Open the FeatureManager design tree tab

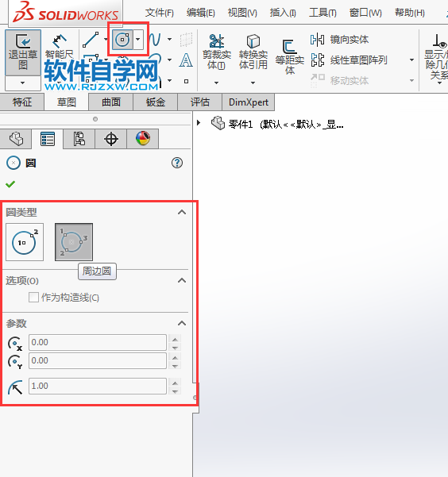tap(16, 139)
